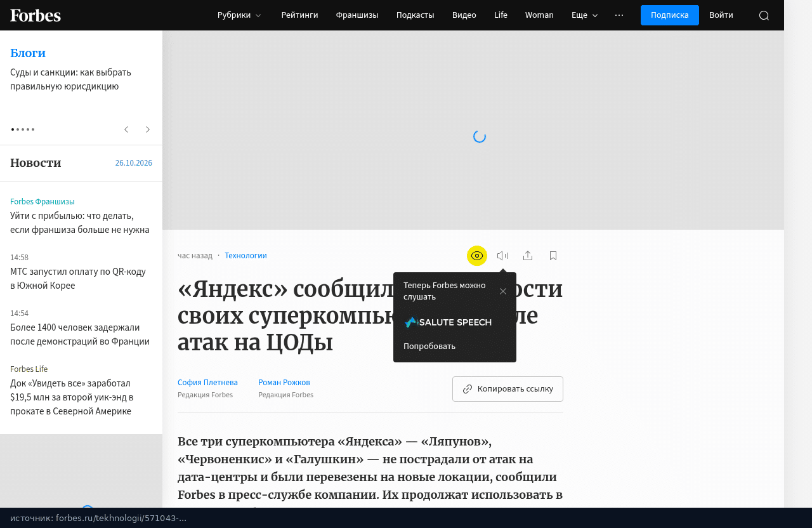Open the Видео section
This screenshot has height=528, width=812.
click(464, 15)
